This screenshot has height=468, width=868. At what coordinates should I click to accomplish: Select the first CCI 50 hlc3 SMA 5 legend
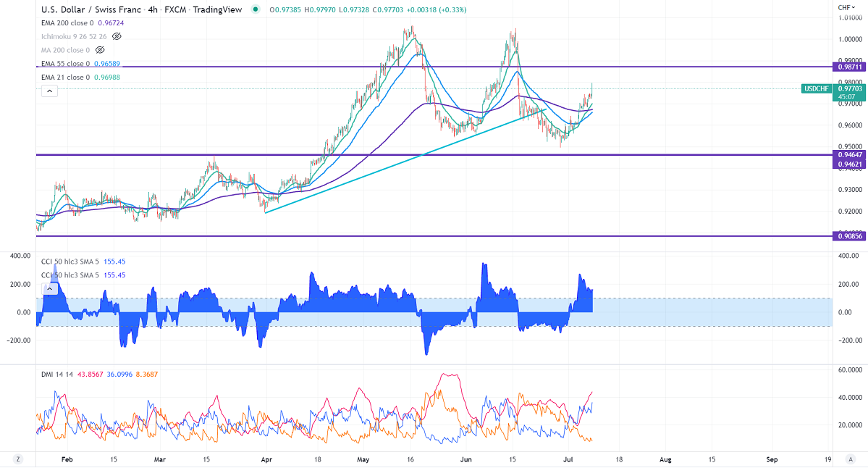pos(69,262)
